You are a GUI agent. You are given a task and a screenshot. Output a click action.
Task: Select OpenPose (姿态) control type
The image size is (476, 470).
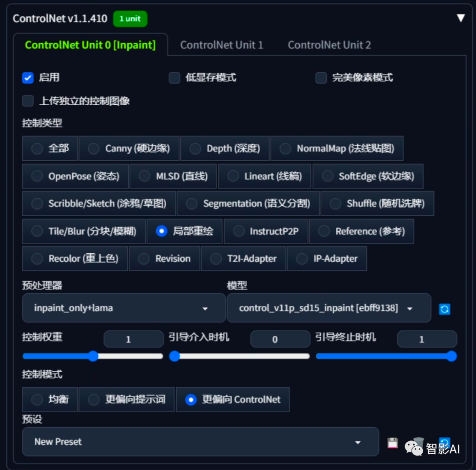click(75, 176)
